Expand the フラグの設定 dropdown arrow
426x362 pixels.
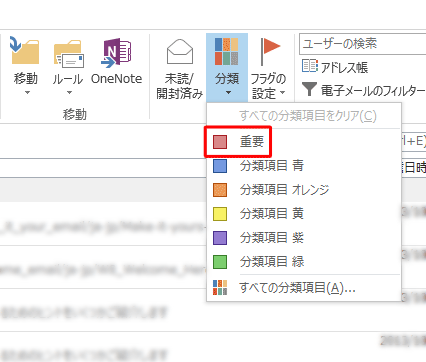coord(282,92)
